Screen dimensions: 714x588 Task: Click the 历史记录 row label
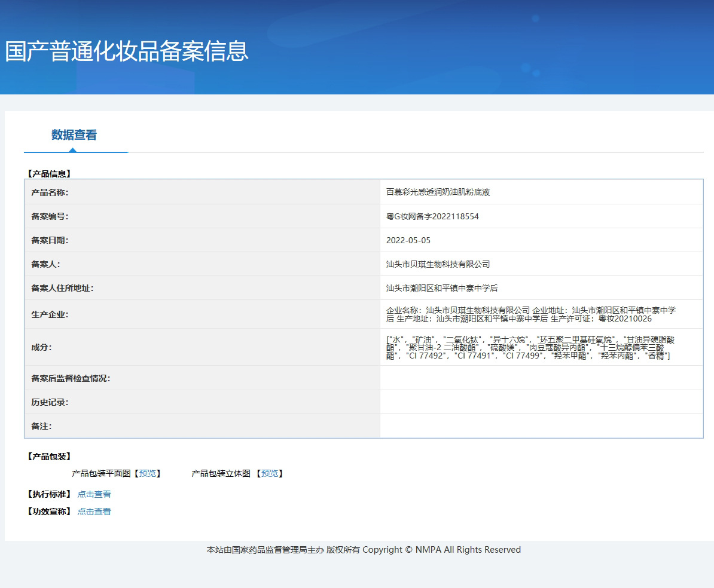50,402
